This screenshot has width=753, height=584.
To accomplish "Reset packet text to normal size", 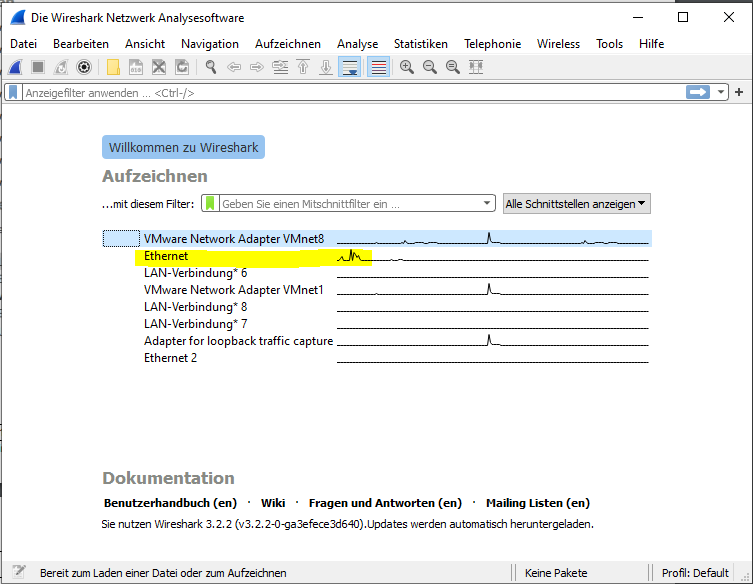I will point(453,67).
